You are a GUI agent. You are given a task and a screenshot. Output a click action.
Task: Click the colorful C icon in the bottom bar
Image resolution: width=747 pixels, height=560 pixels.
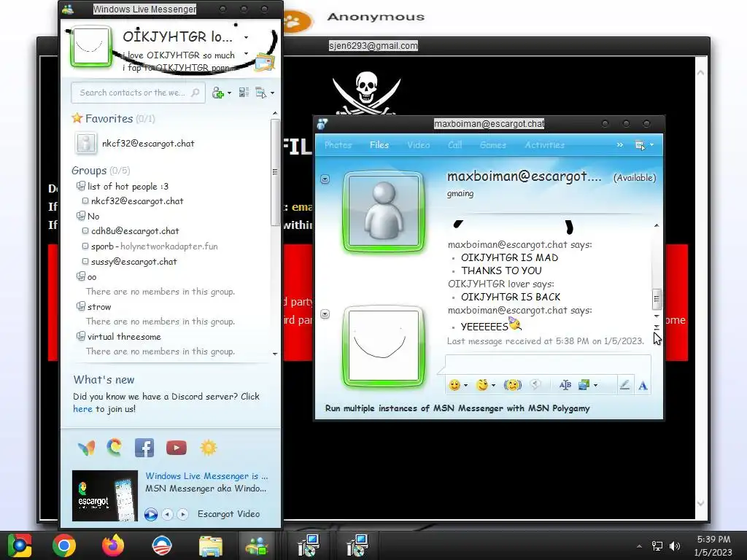click(115, 447)
